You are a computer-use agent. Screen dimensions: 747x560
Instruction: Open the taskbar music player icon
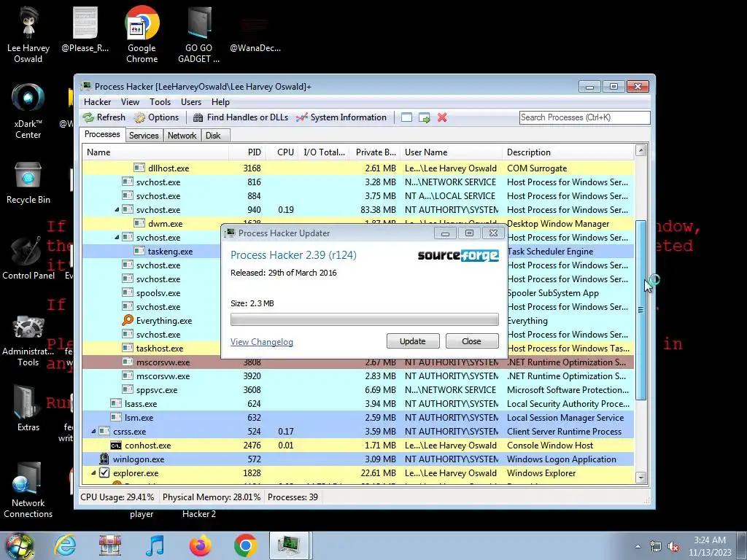click(155, 545)
